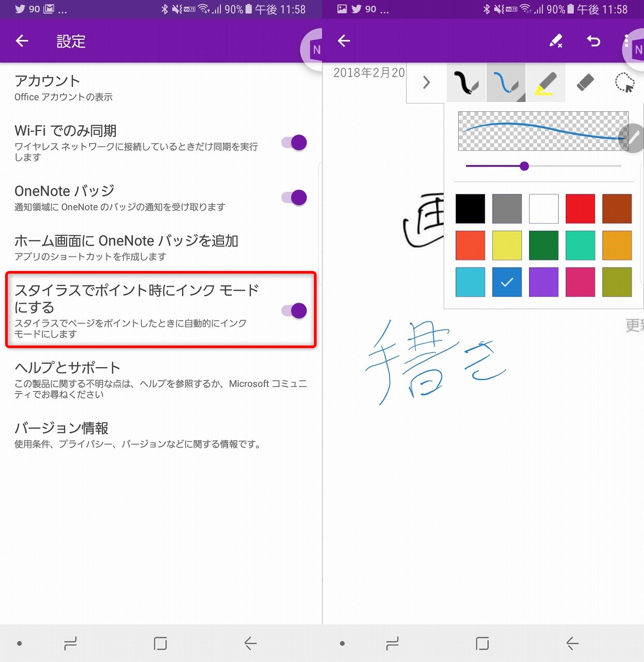This screenshot has width=644, height=662.
Task: Choose the dark green color swatch
Action: (x=544, y=245)
